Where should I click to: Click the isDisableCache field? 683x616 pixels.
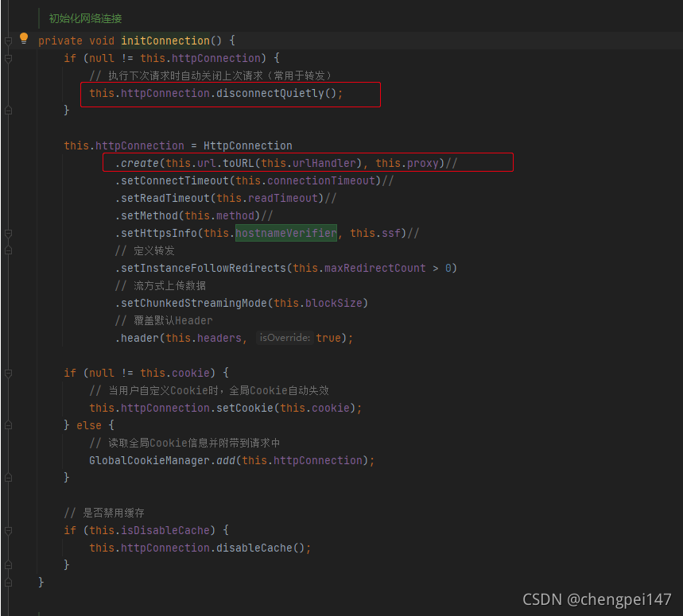click(x=165, y=530)
